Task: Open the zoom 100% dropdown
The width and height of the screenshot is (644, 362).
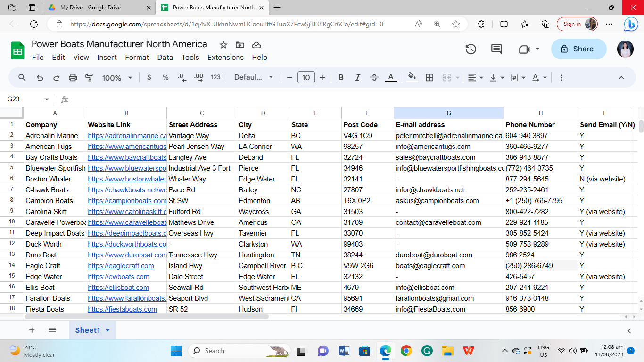Action: tap(117, 78)
